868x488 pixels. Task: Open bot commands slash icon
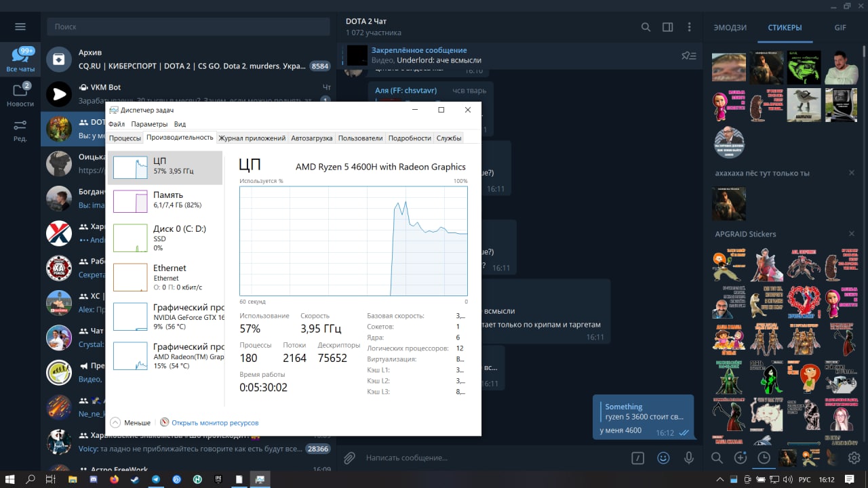(x=637, y=458)
